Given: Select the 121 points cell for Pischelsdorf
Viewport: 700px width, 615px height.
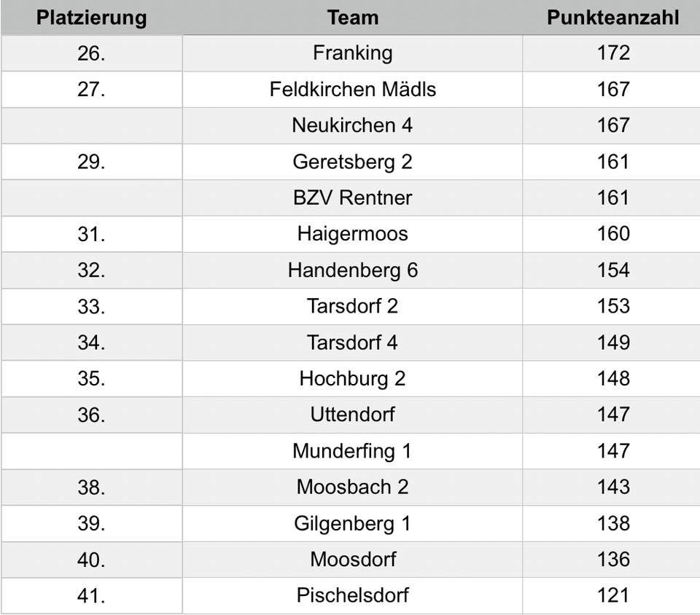Looking at the screenshot, I should (612, 595).
